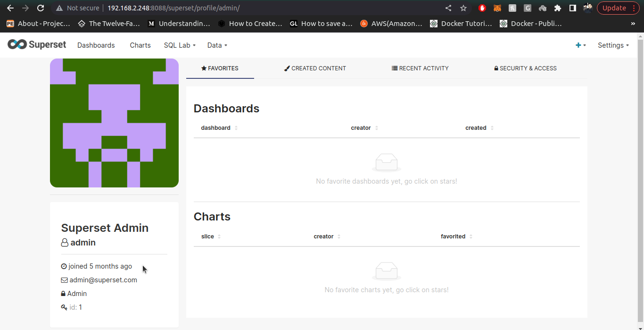Bookmark this page with the star icon
This screenshot has width=644, height=330.
click(463, 8)
